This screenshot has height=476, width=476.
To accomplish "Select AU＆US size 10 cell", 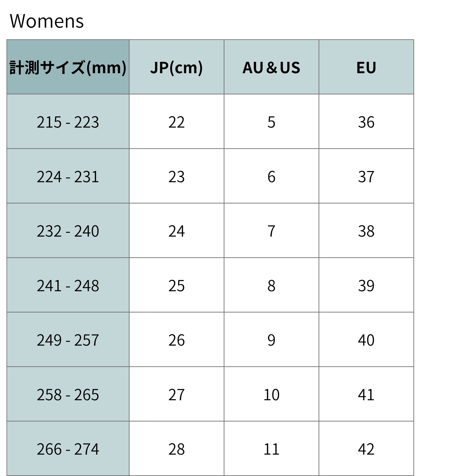I will pos(271,394).
